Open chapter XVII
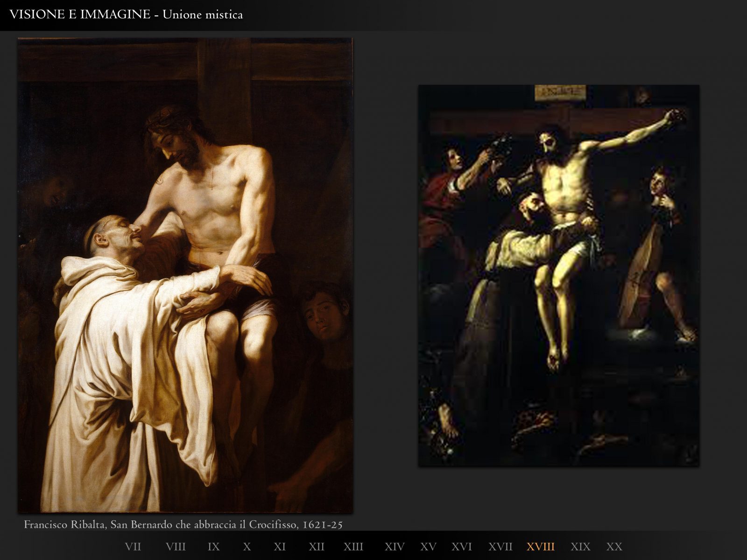The image size is (747, 560). coord(500,546)
